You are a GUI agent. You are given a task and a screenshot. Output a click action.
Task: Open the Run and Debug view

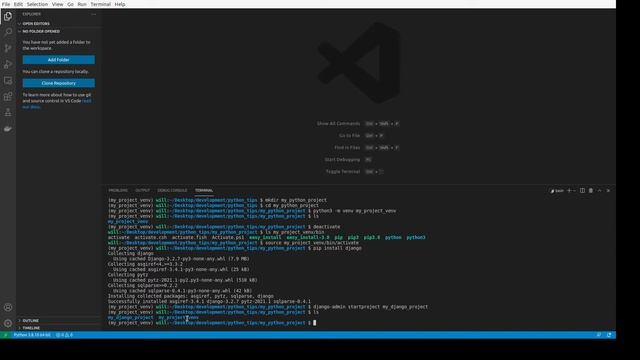[8, 64]
